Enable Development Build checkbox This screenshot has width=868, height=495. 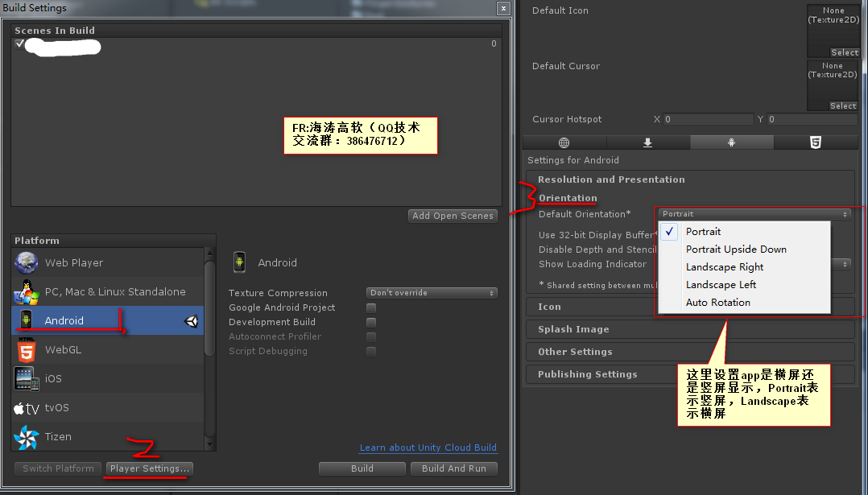[371, 322]
